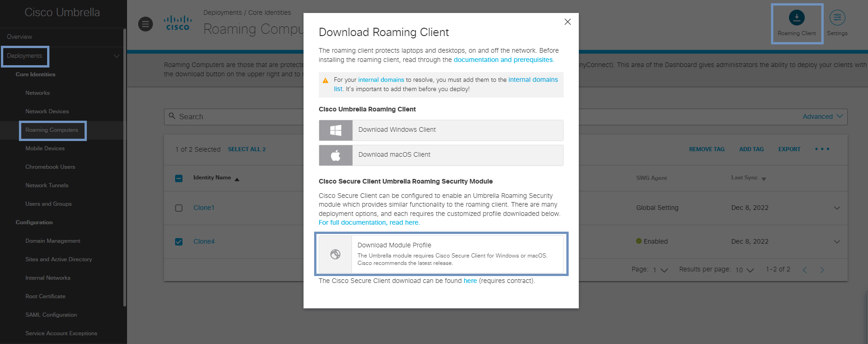868x344 pixels.
Task: Click the Cisco logo
Action: click(x=178, y=23)
